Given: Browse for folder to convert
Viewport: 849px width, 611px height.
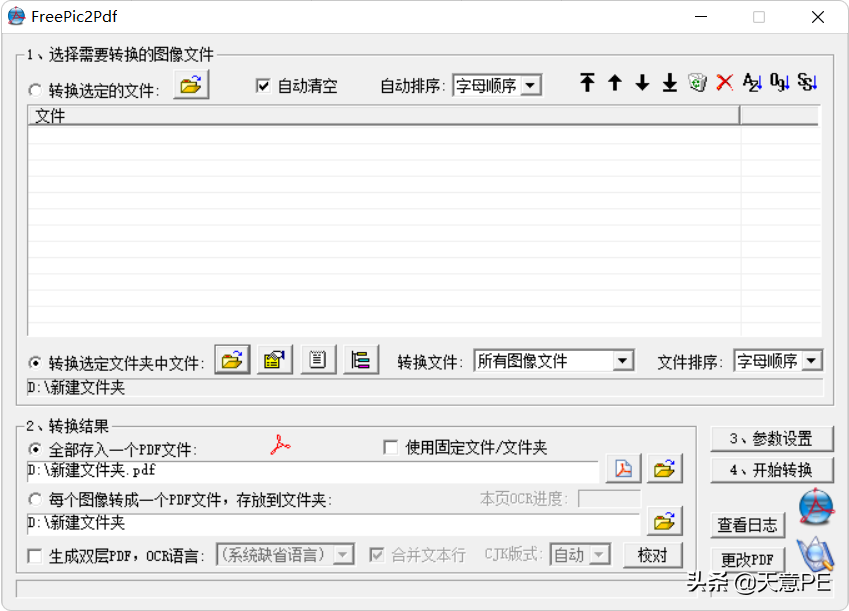Looking at the screenshot, I should (232, 360).
